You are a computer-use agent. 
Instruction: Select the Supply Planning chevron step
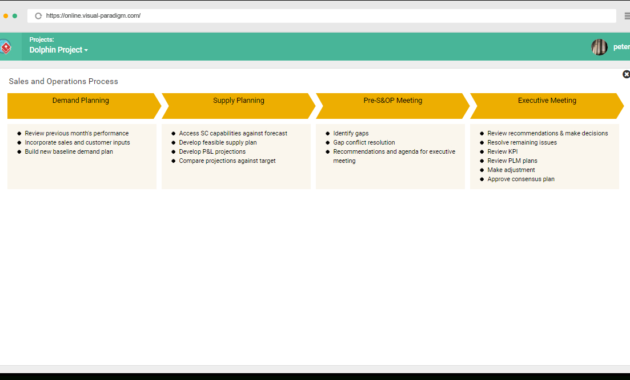238,106
